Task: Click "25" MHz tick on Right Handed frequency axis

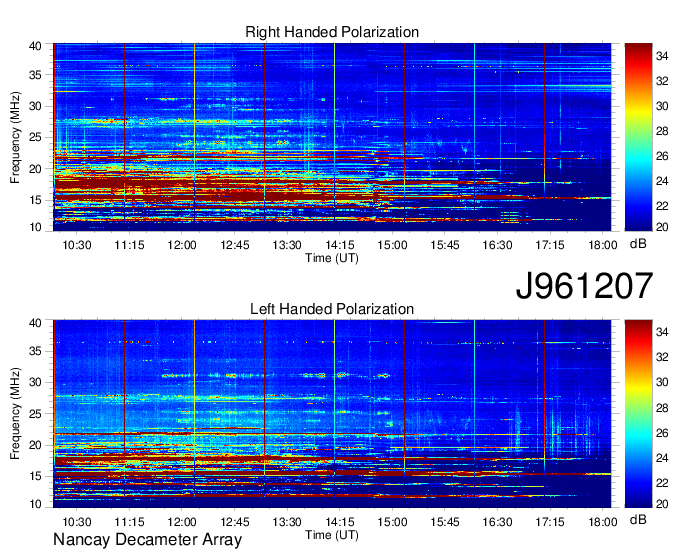Action: tap(36, 137)
